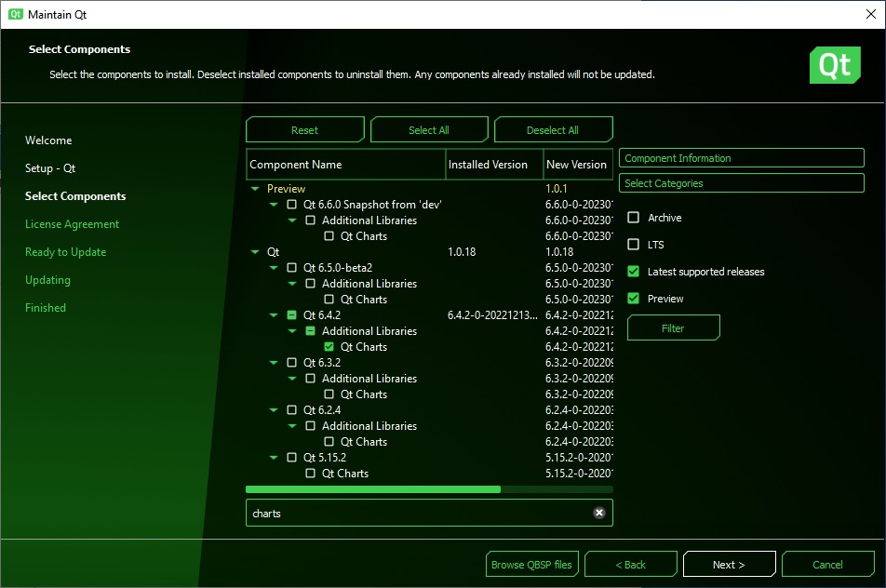Image resolution: width=886 pixels, height=588 pixels.
Task: Select the Setup - Qt step label
Action: click(x=50, y=168)
